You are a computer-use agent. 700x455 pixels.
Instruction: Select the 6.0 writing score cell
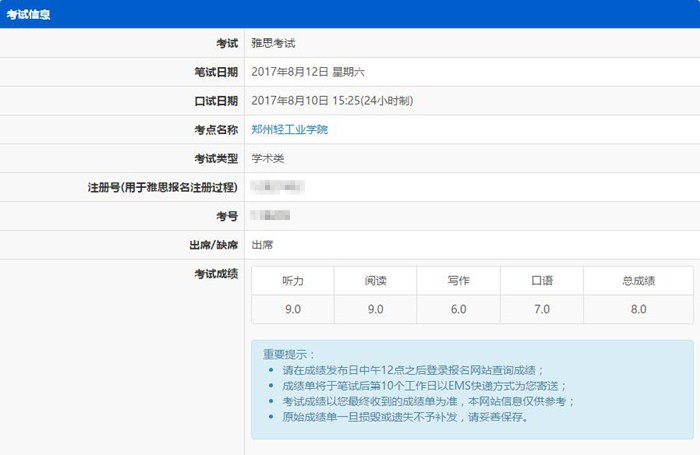point(458,309)
